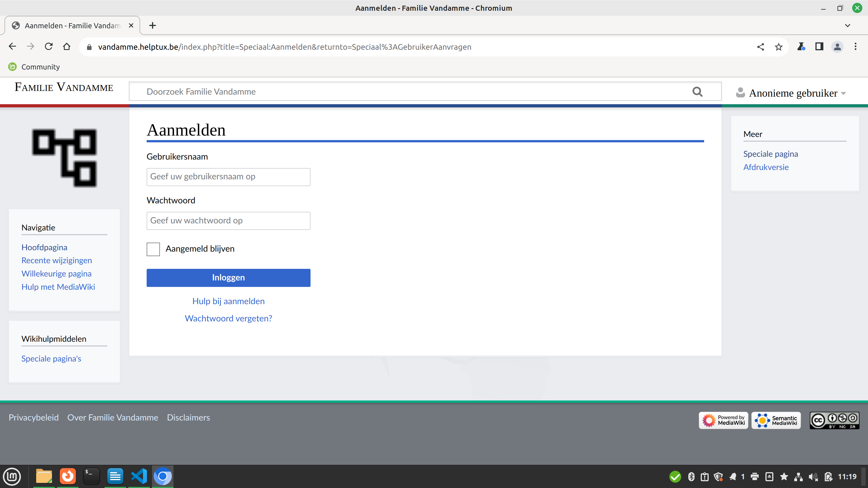Open Visual Studio Code from taskbar
This screenshot has height=488, width=868.
pos(139,476)
